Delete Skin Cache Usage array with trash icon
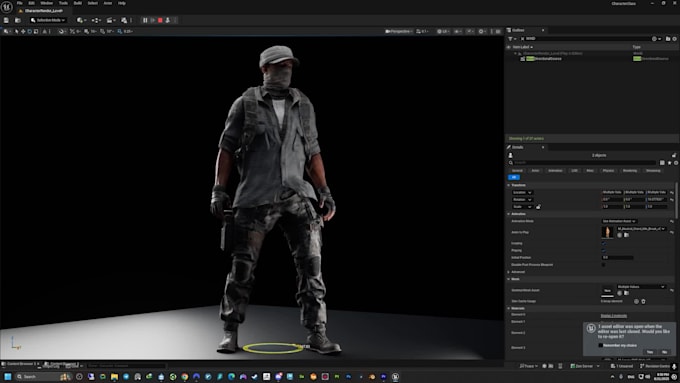The width and height of the screenshot is (680, 383). click(644, 301)
